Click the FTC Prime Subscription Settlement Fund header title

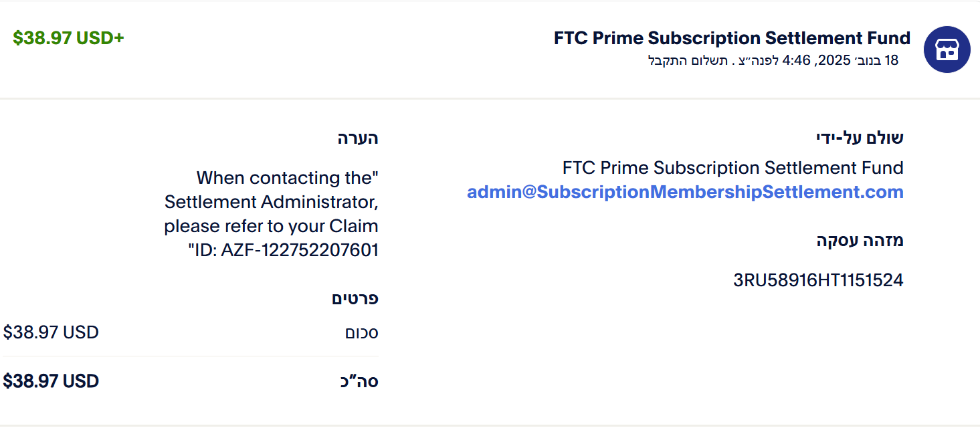(x=732, y=38)
